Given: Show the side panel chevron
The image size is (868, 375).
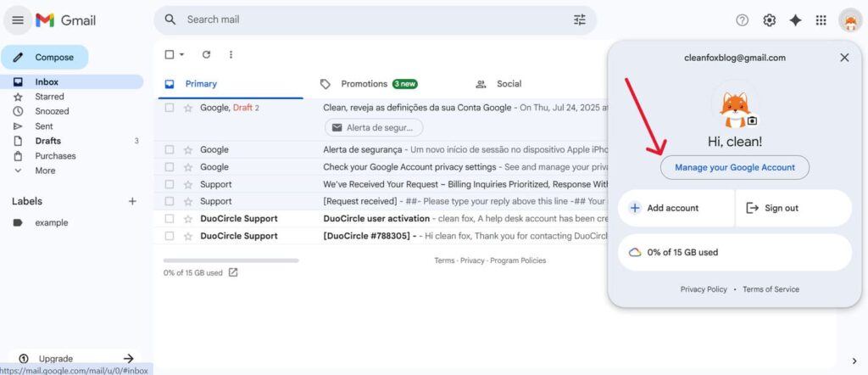Looking at the screenshot, I should click(854, 361).
